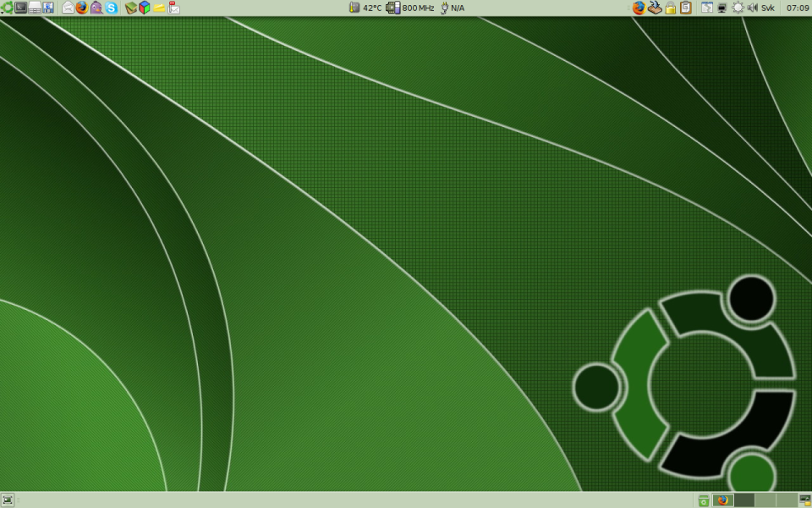
Task: Click the N/A power plug indicator
Action: click(452, 8)
